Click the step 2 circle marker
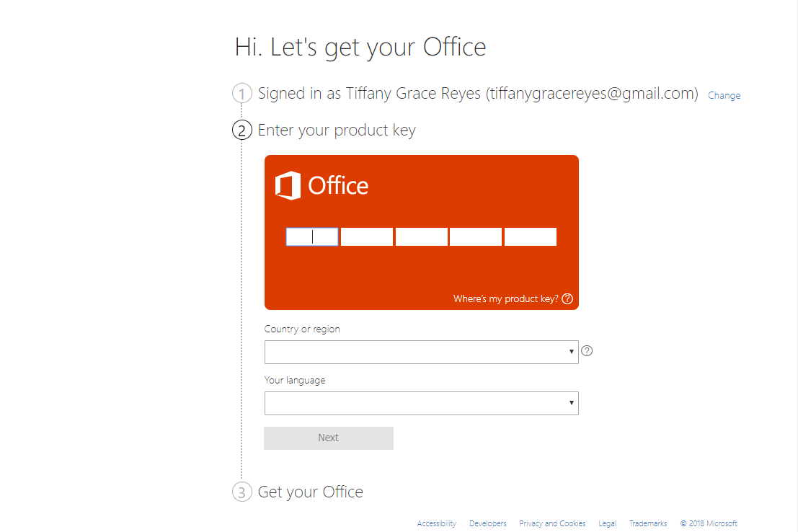 point(242,130)
